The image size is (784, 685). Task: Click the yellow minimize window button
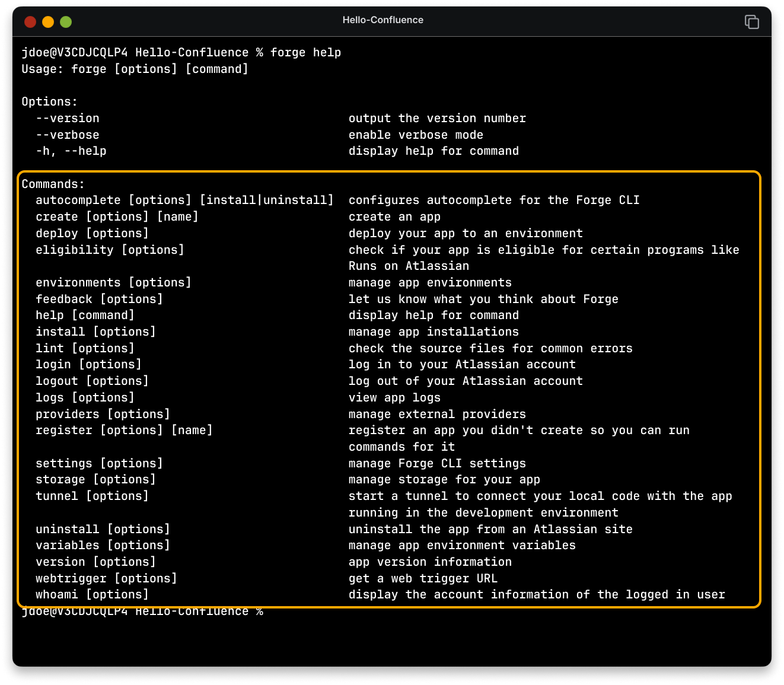48,22
